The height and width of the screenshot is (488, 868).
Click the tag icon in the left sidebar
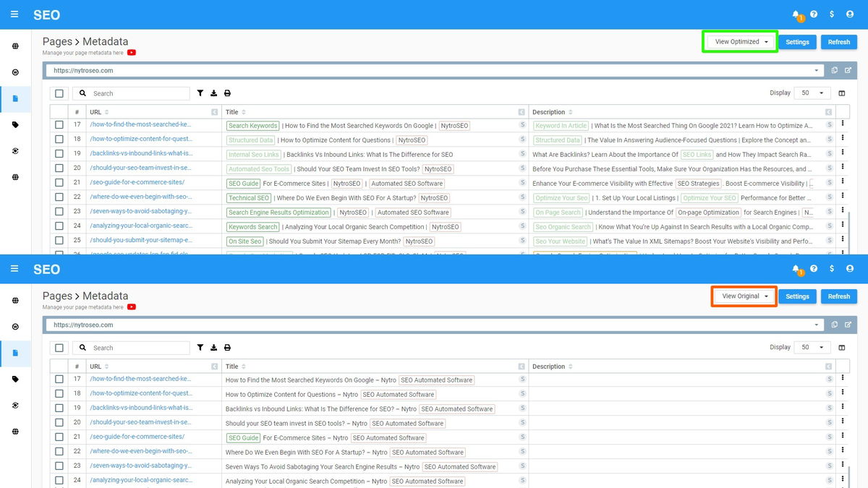15,124
